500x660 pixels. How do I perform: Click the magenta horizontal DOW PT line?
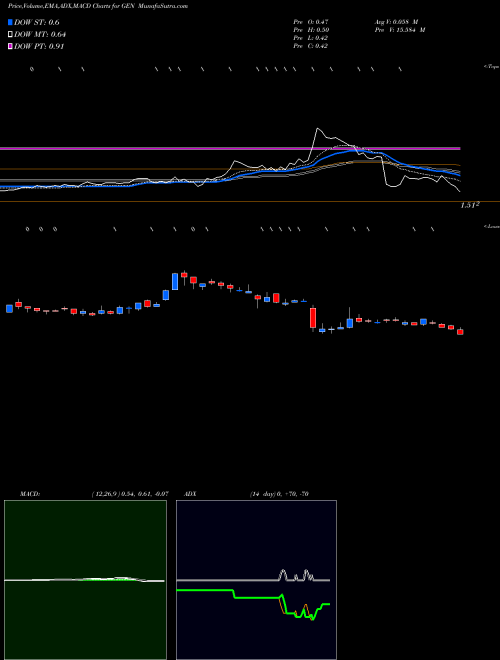230,148
